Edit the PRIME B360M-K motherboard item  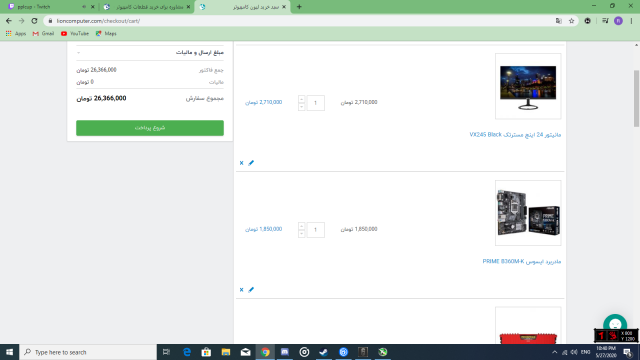coord(251,290)
